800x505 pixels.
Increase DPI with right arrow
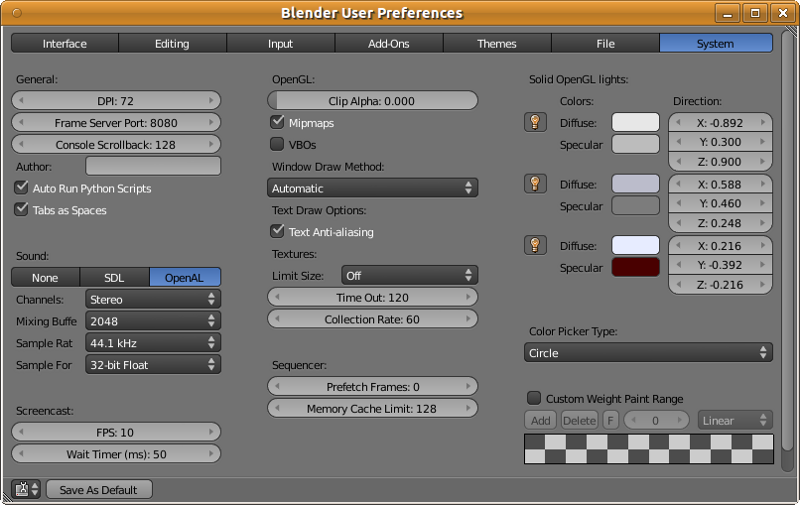211,100
